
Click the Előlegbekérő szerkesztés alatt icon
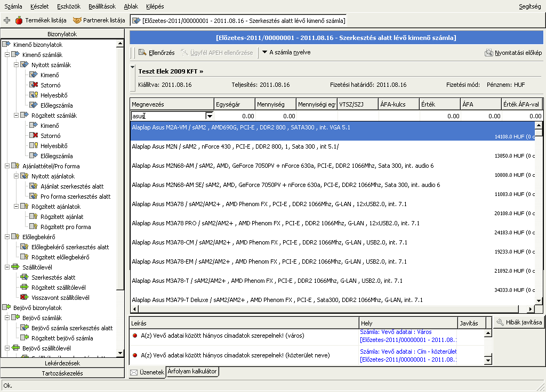25,247
